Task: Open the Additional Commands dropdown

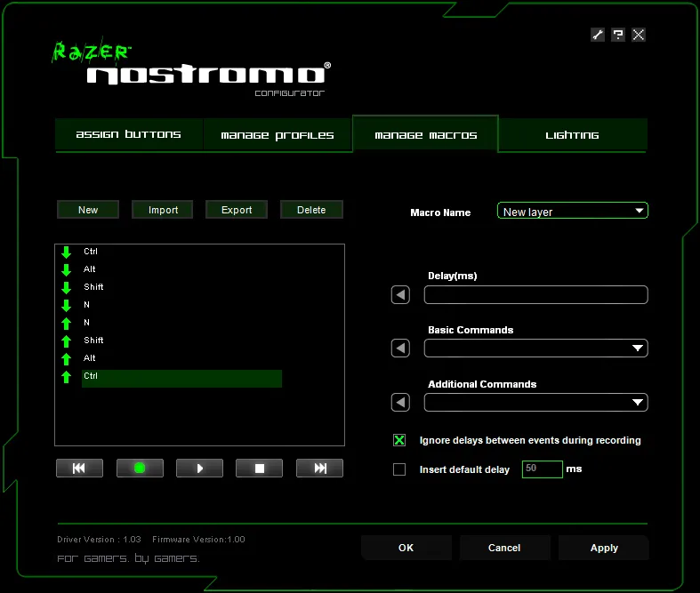Action: point(637,403)
